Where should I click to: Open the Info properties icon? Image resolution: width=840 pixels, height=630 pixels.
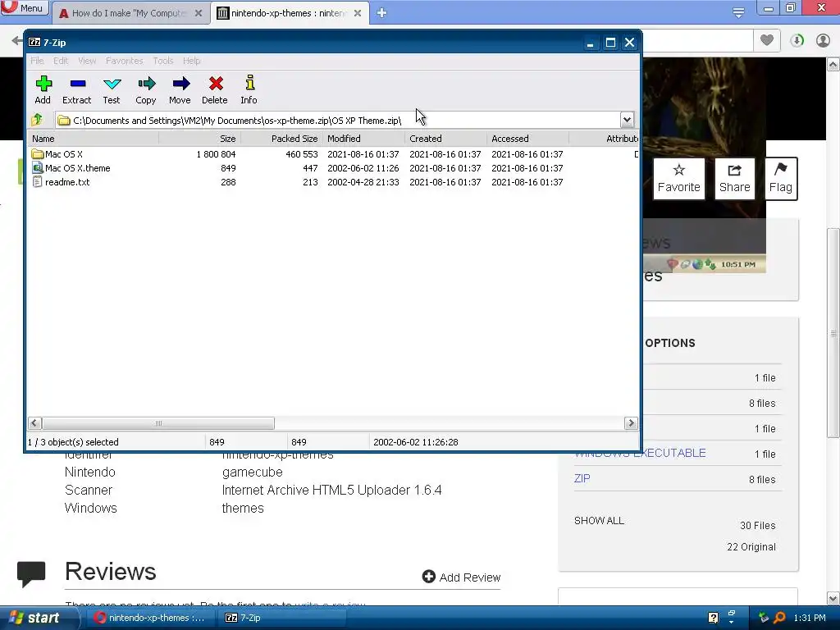(249, 89)
